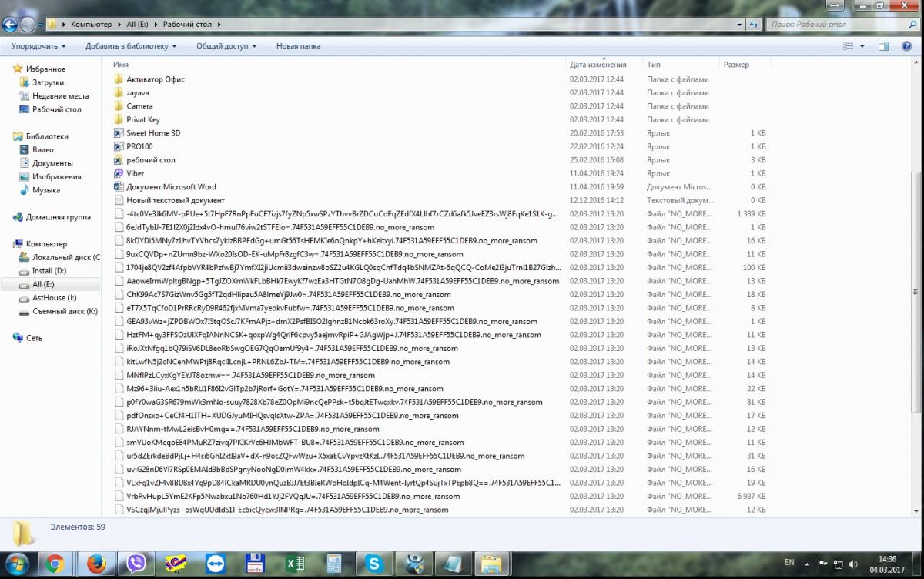Screen dimensions: 924x579
Task: Open the Windows Start menu
Action: pyautogui.click(x=17, y=563)
